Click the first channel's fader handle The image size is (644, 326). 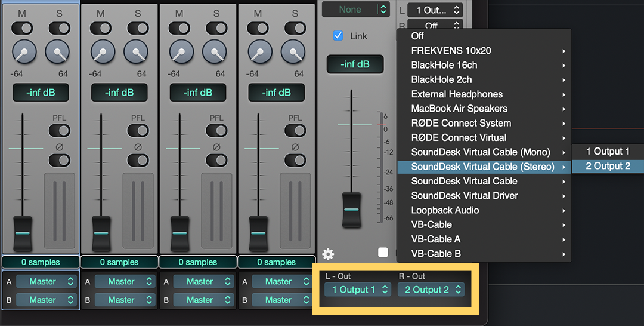[x=23, y=233]
